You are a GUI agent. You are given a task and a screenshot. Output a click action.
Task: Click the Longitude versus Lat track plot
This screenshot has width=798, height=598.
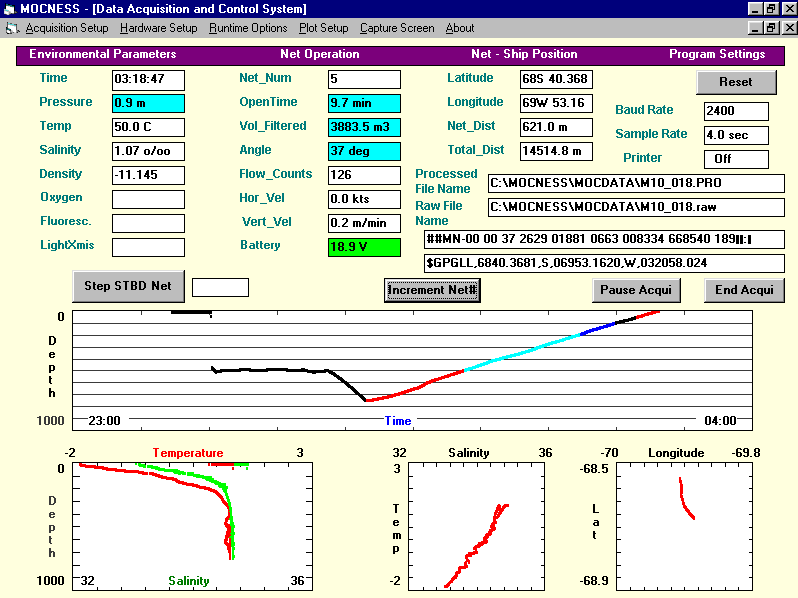[685, 526]
